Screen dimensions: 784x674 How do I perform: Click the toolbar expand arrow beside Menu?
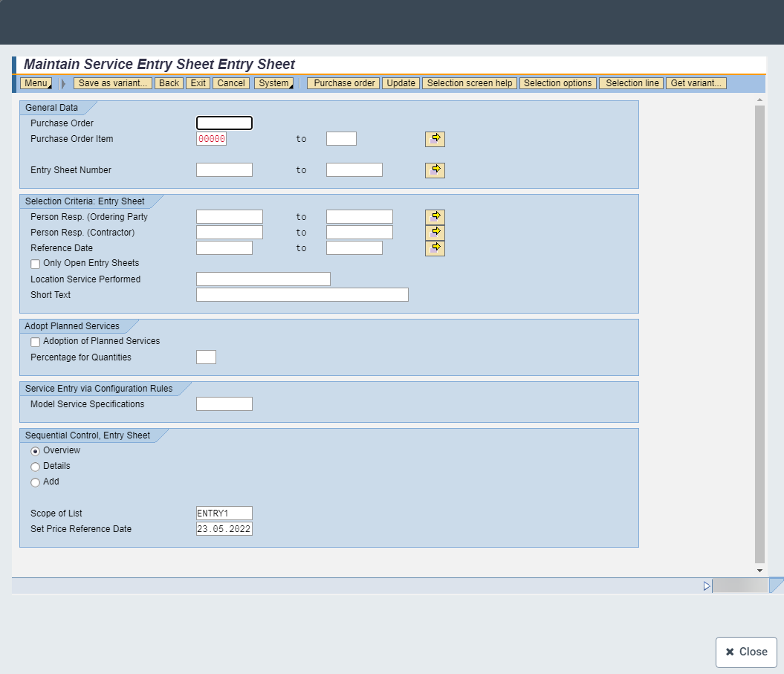click(x=63, y=83)
